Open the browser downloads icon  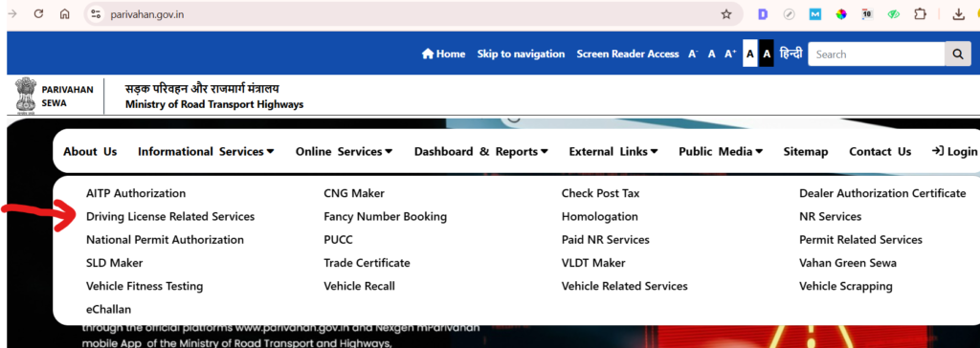pos(958,13)
